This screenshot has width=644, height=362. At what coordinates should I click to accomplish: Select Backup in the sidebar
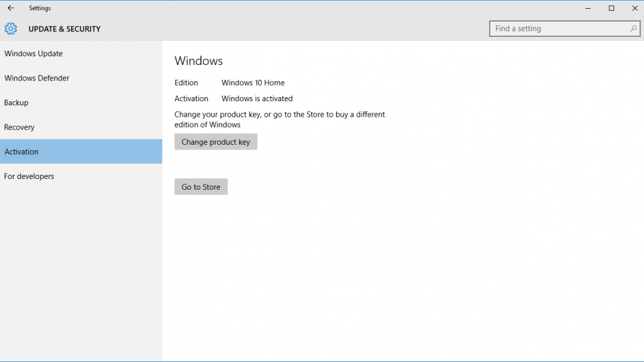pyautogui.click(x=81, y=103)
